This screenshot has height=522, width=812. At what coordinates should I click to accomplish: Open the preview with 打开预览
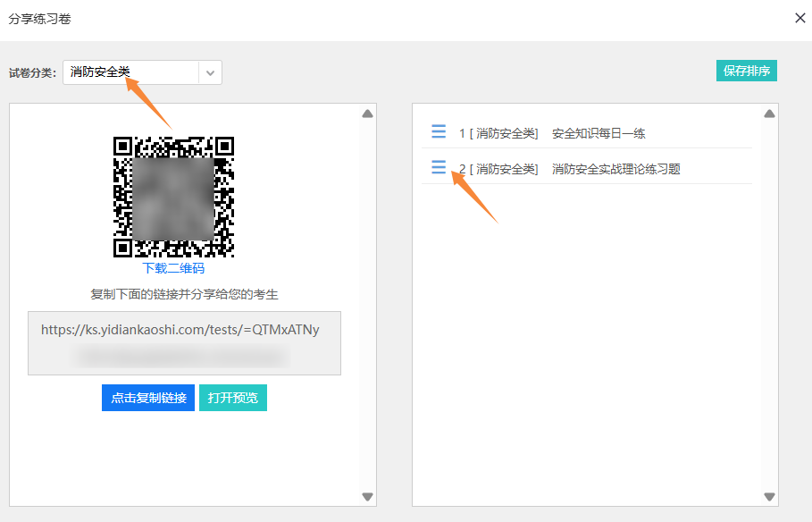(232, 399)
